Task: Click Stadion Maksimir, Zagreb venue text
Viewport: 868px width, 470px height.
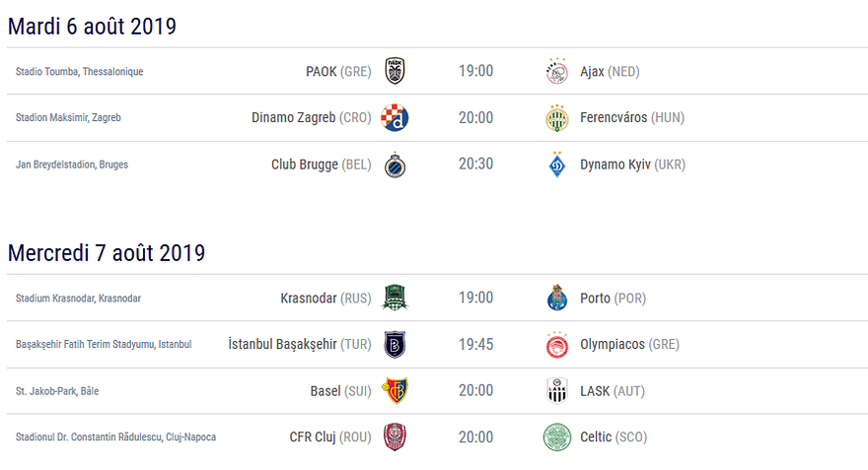Action: [x=68, y=118]
